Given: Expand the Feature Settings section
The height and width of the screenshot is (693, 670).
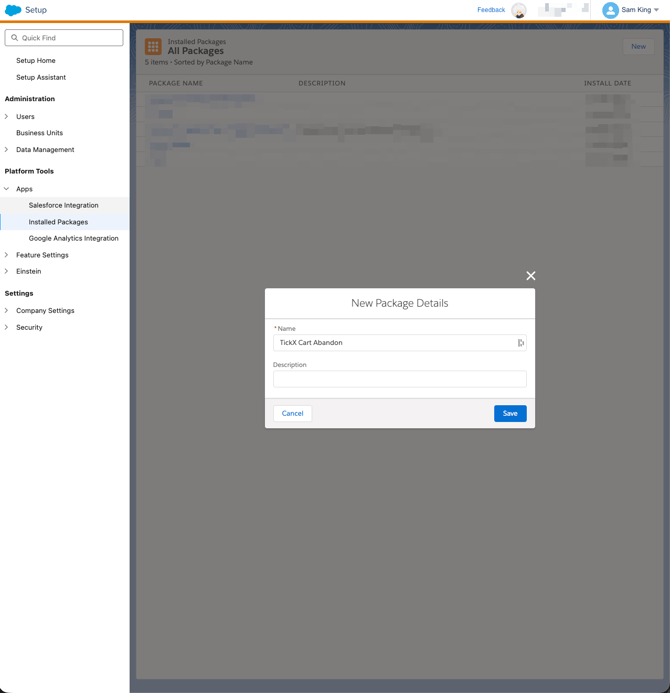Looking at the screenshot, I should click(7, 255).
